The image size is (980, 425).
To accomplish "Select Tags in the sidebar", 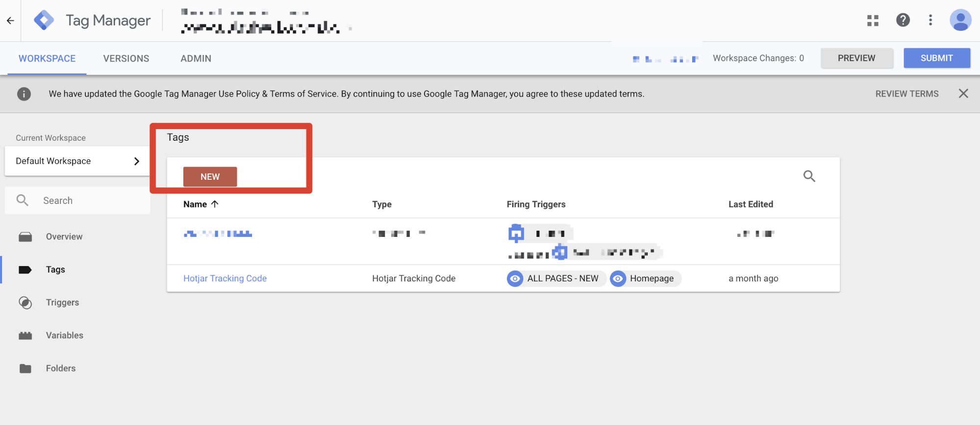I will (x=55, y=270).
